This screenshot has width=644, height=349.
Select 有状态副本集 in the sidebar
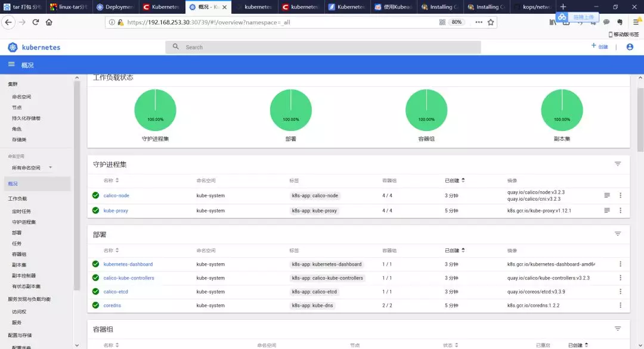point(26,286)
